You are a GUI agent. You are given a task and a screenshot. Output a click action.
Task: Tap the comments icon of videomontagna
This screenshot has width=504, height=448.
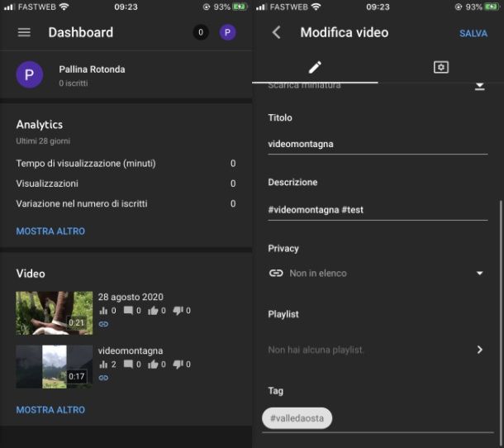click(x=128, y=365)
